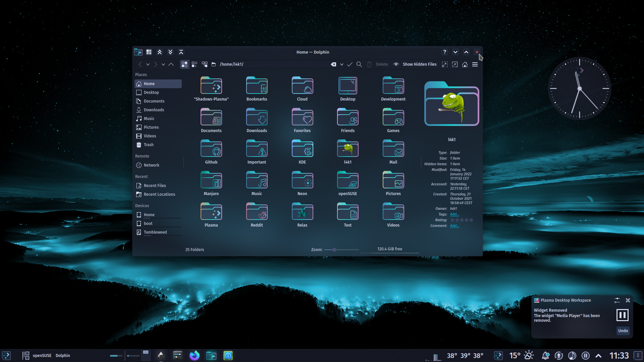This screenshot has width=644, height=362.
Task: Open notification settings sliders icon
Action: coord(617,300)
